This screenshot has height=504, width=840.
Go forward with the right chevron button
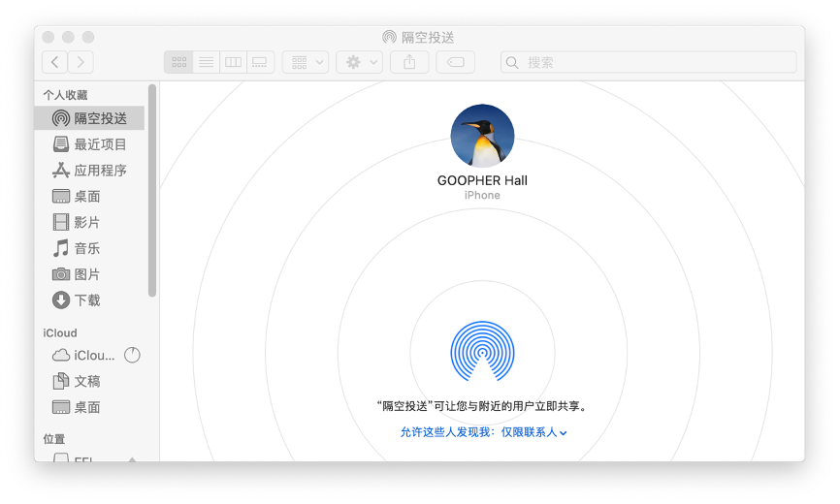click(x=81, y=62)
